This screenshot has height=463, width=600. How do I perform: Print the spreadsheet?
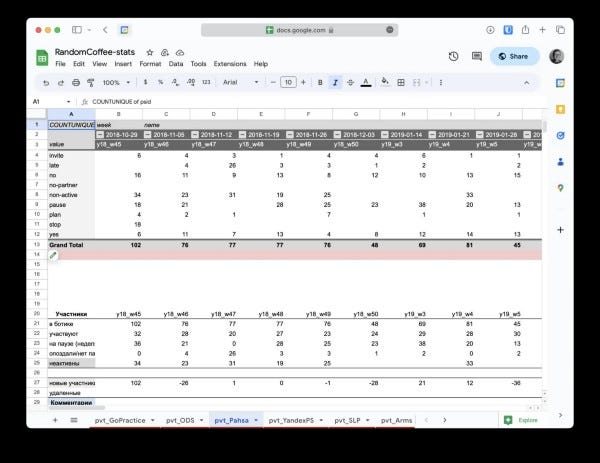click(x=76, y=83)
